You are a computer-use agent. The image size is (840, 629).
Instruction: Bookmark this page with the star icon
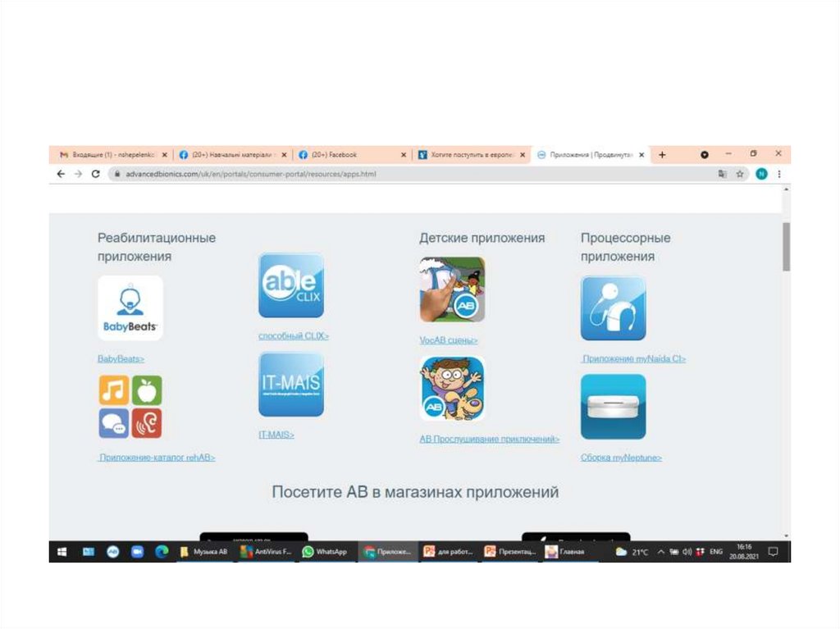(x=740, y=174)
